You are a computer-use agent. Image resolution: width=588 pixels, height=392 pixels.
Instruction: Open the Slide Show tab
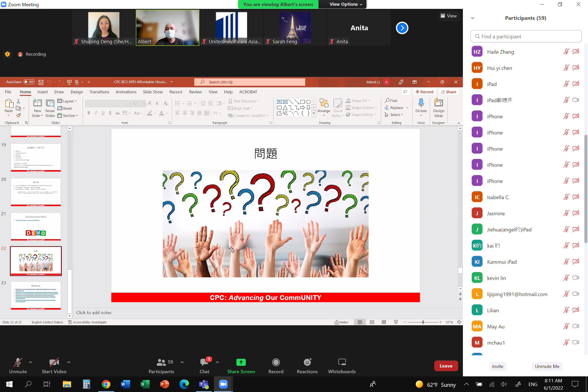click(153, 92)
